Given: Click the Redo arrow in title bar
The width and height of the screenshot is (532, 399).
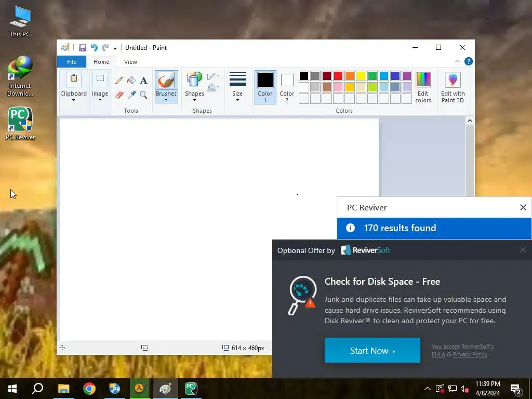Looking at the screenshot, I should coord(105,48).
